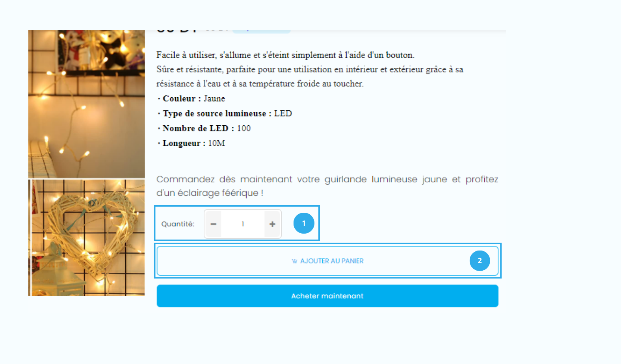Click the partially visible price at top
Screen dimensions: 621x364
click(x=177, y=31)
